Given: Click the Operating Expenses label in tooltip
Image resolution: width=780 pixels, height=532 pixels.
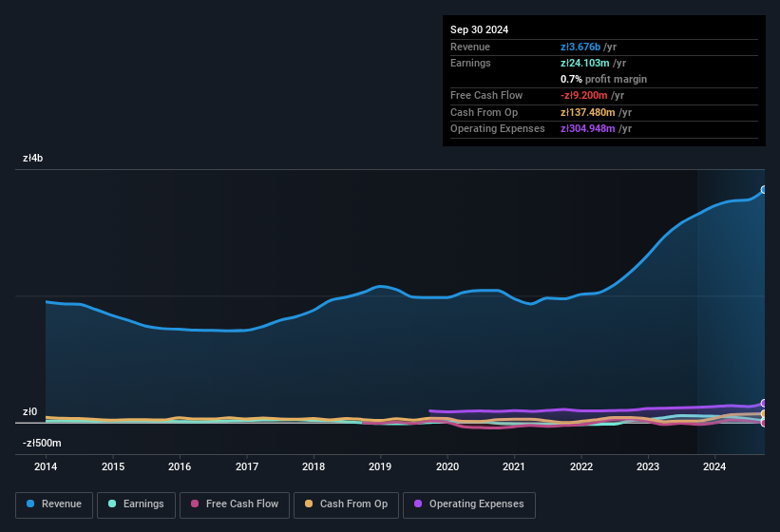Looking at the screenshot, I should tap(498, 128).
